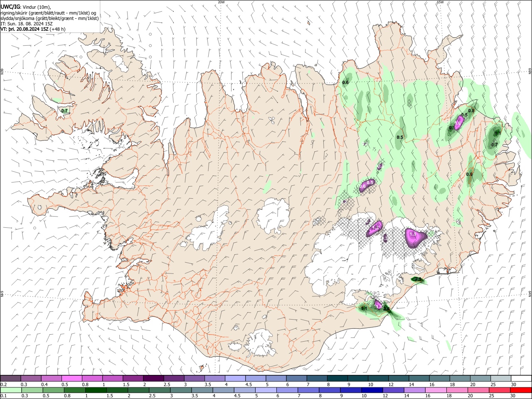Pick the deep navy blue 10 rain-scale swatch
This screenshot has height=399, width=532.
(372, 390)
